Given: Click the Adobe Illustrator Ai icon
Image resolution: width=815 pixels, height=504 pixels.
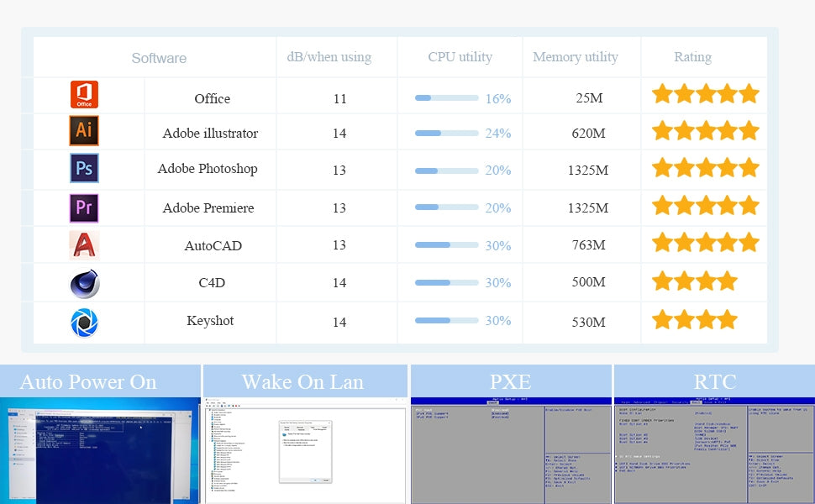Looking at the screenshot, I should tap(84, 130).
